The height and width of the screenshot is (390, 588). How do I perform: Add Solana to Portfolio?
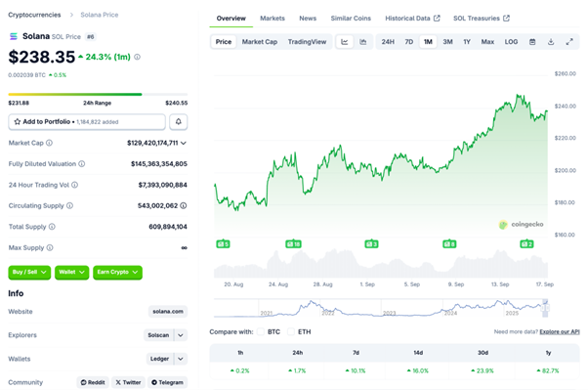87,121
